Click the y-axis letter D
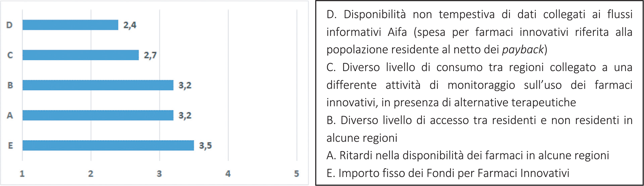 pyautogui.click(x=10, y=25)
